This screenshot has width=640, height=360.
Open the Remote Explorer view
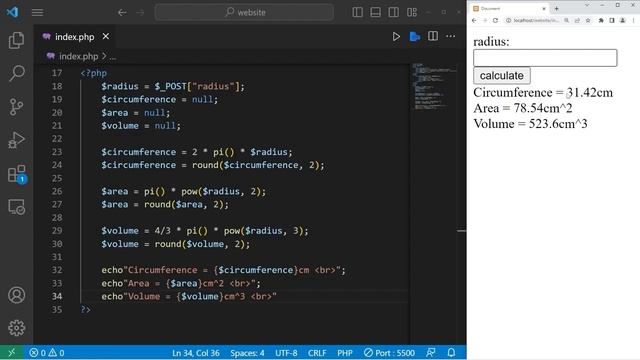point(16,207)
